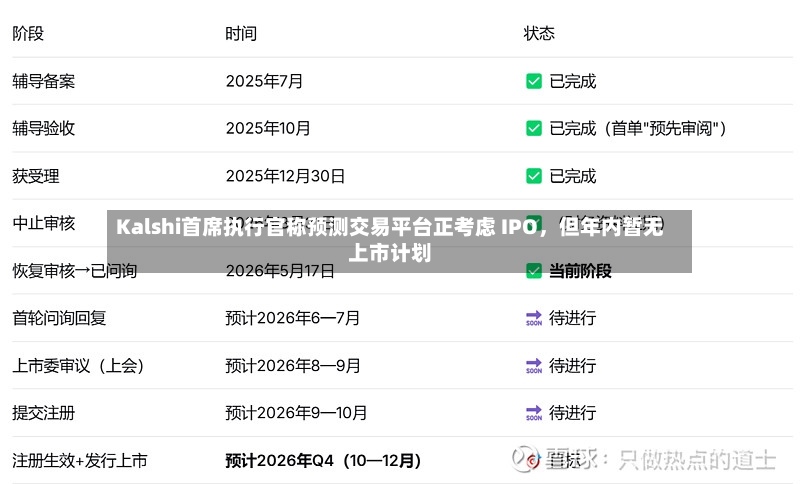The width and height of the screenshot is (800, 484).
Task: Click the 提交注册 stage cell
Action: 43,413
